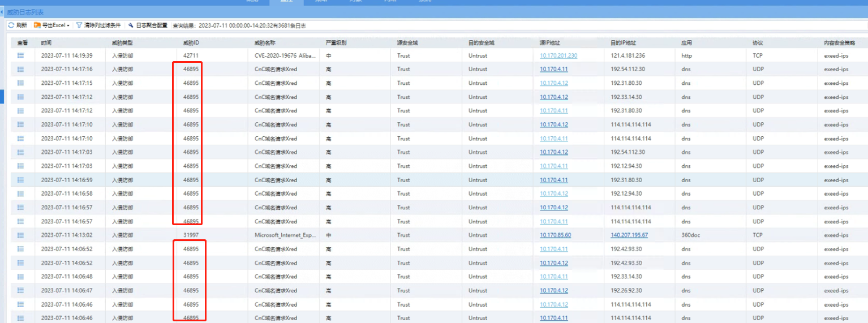Open view icon for 14:06:52 row from 10.170.4.11
This screenshot has height=323, width=868.
point(20,249)
